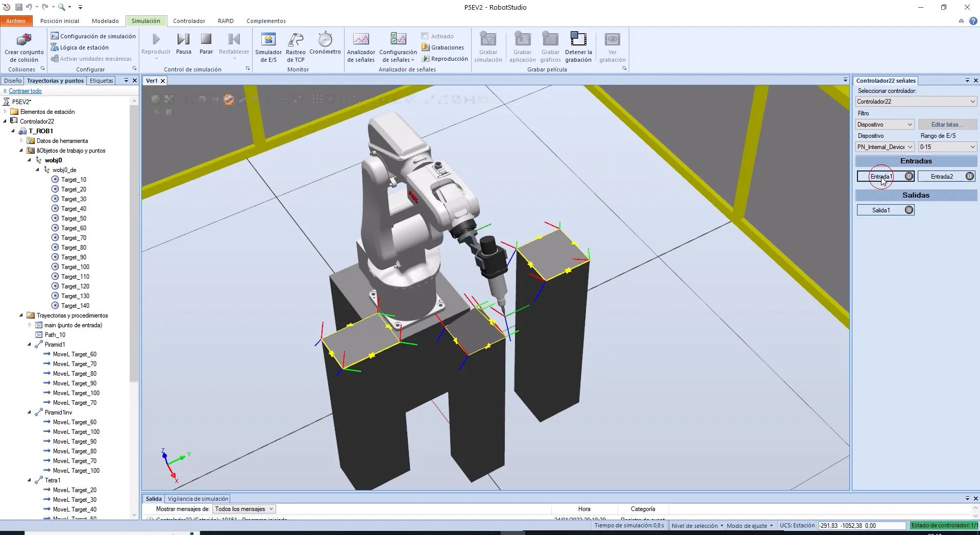The image size is (980, 535).
Task: Switch to the Etiquetas panel tab
Action: pyautogui.click(x=102, y=81)
